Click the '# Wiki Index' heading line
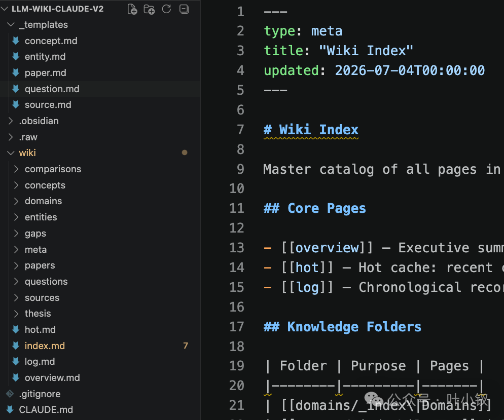Viewport: 504px width, 420px height. [311, 130]
